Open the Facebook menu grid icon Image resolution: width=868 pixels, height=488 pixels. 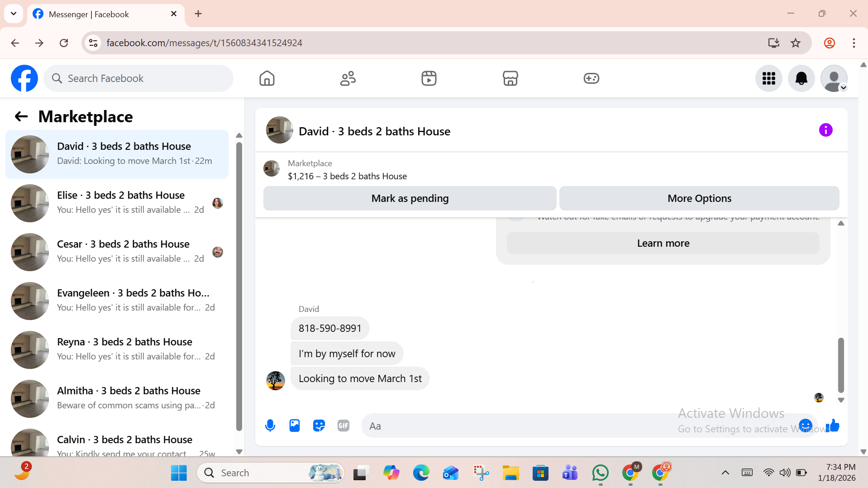coord(769,78)
